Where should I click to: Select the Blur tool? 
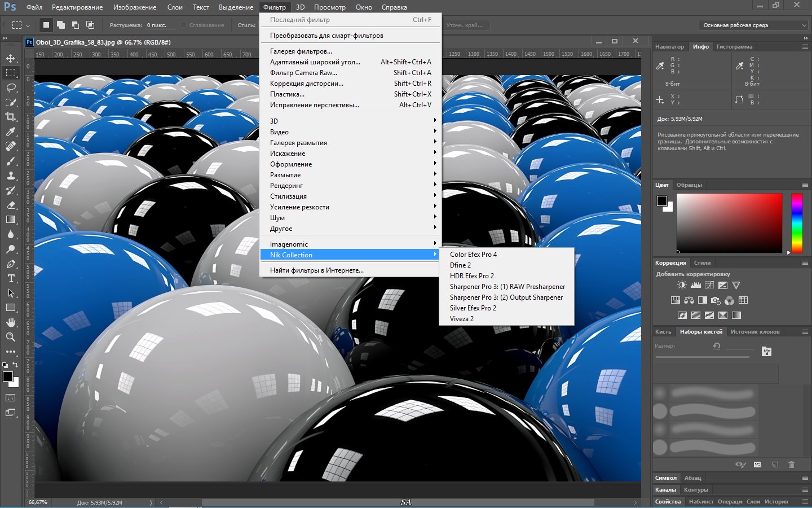(x=11, y=234)
